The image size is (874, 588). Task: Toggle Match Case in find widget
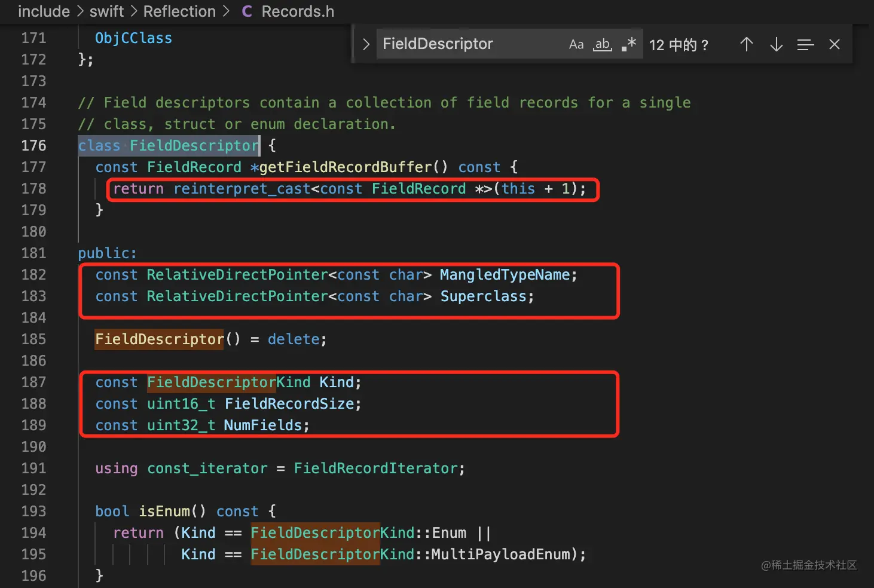pos(576,44)
